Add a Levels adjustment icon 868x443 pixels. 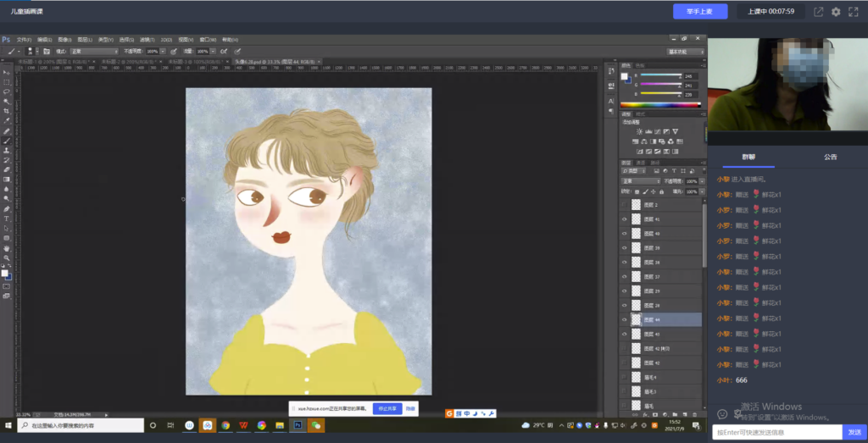pos(648,131)
